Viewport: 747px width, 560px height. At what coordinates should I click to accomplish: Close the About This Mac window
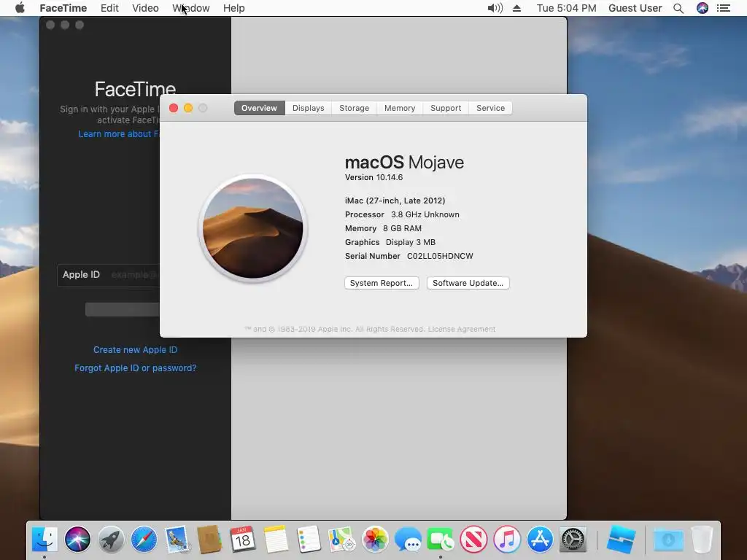coord(174,108)
